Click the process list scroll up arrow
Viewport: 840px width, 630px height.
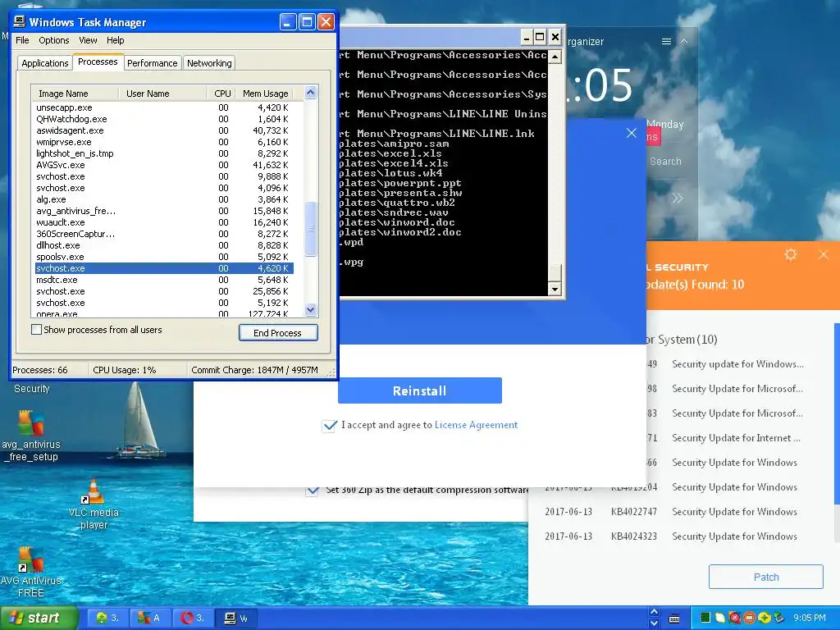pyautogui.click(x=310, y=93)
